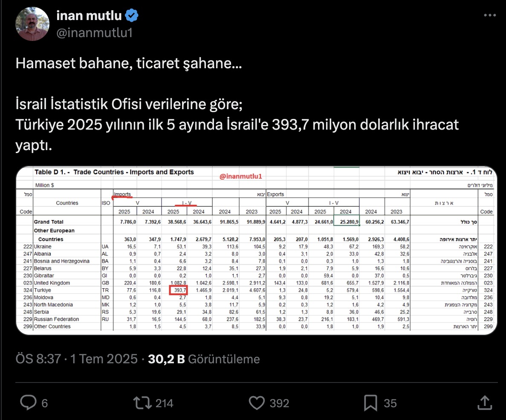Image resolution: width=506 pixels, height=420 pixels.
Task: Click the timestamp ÖS 8:37 link
Action: (38, 359)
